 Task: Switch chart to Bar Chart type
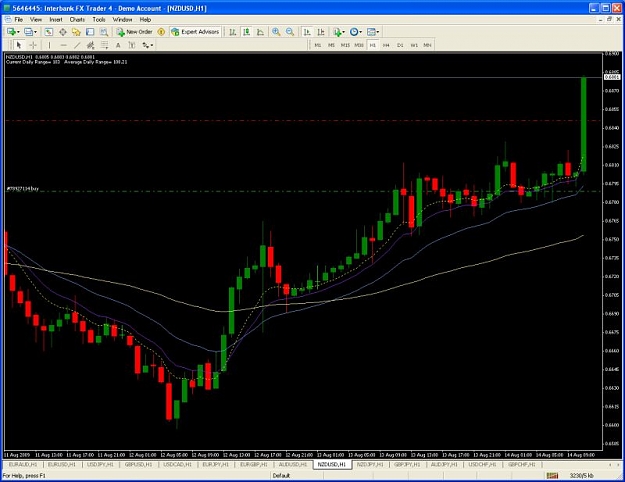(233, 32)
